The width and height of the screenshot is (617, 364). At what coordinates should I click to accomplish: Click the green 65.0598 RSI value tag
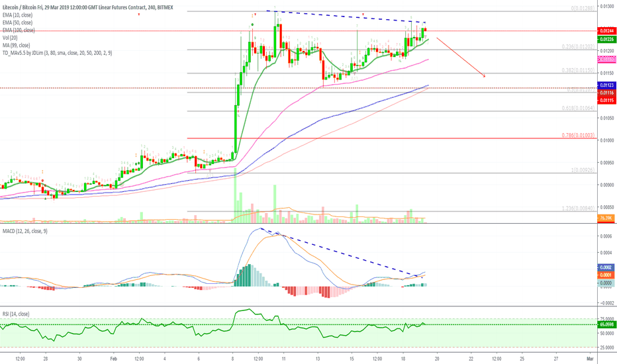pyautogui.click(x=606, y=325)
